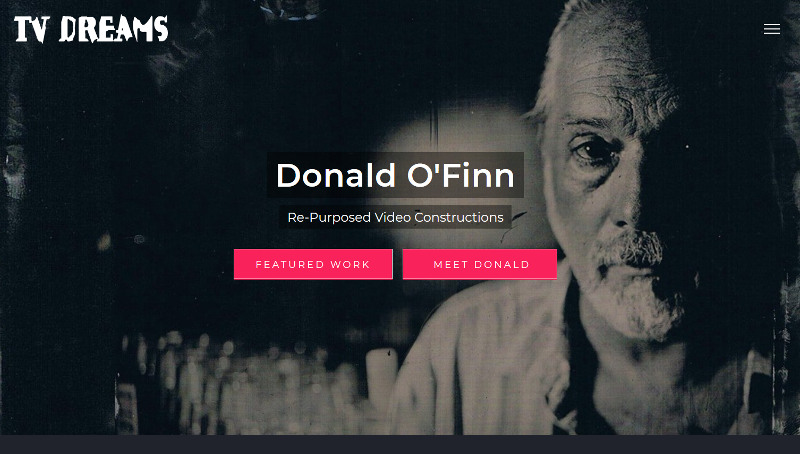Screen dimensions: 800x454
Task: Click the TV Dreams logo
Action: (x=91, y=29)
